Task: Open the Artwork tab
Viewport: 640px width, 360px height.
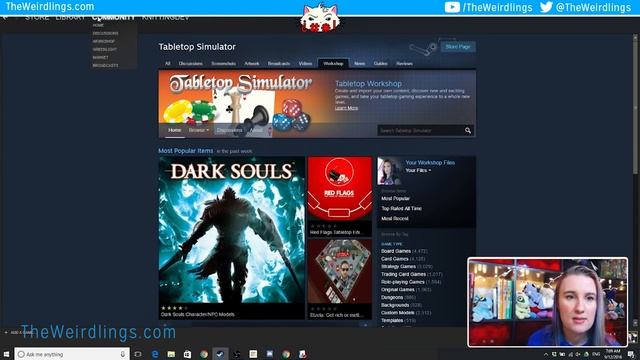Action: point(251,63)
